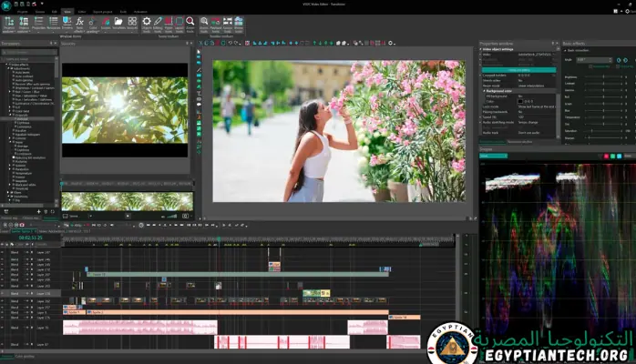Viewport: 636px width, 364px height.
Task: Click the Resources window ribbon icon
Action: 53,24
